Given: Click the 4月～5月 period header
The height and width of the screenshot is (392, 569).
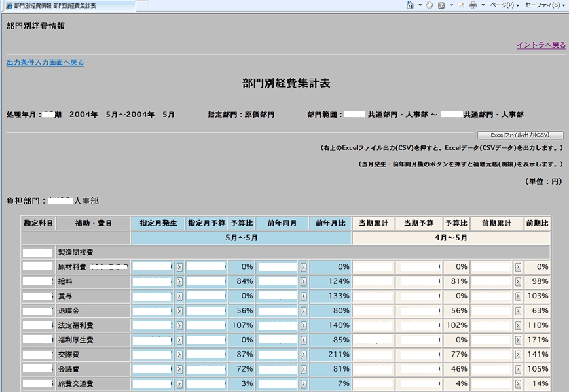Looking at the screenshot, I should point(451,238).
